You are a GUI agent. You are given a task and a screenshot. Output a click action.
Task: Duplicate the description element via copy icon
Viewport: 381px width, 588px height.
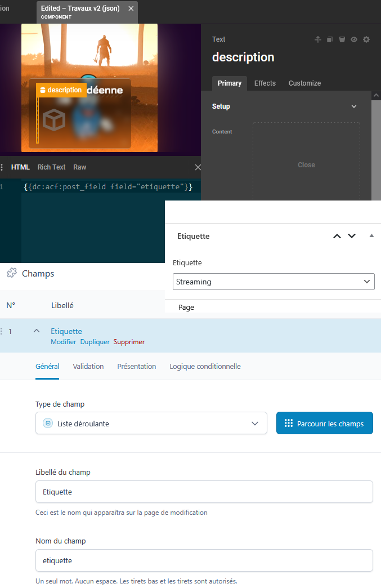click(x=330, y=39)
